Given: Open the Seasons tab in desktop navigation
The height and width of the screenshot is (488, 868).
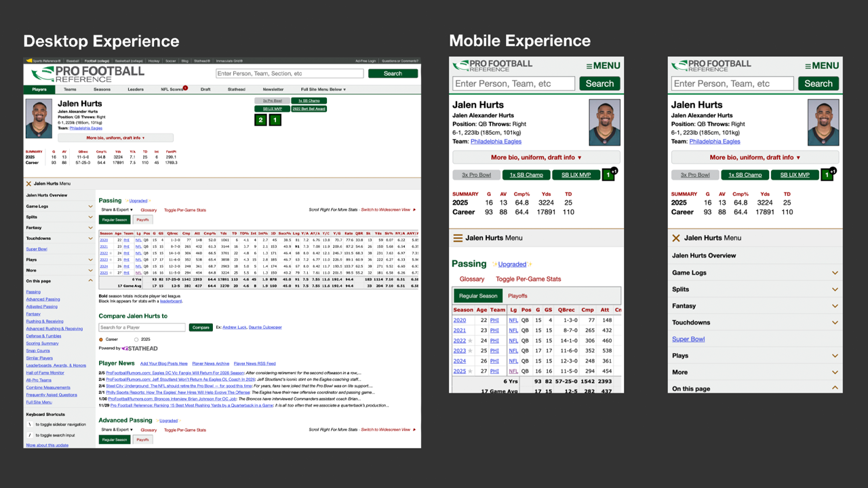Looking at the screenshot, I should pos(102,89).
